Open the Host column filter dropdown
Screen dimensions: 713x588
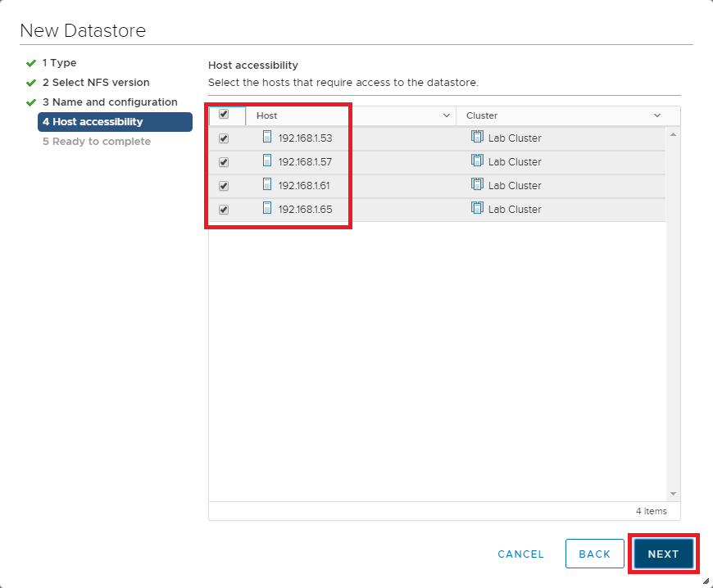tap(447, 115)
